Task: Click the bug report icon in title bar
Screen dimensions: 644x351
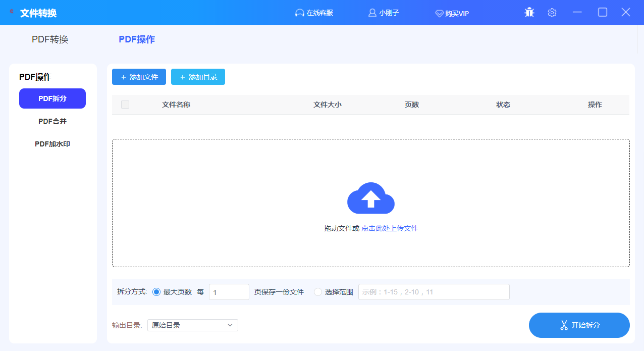Action: coord(529,12)
